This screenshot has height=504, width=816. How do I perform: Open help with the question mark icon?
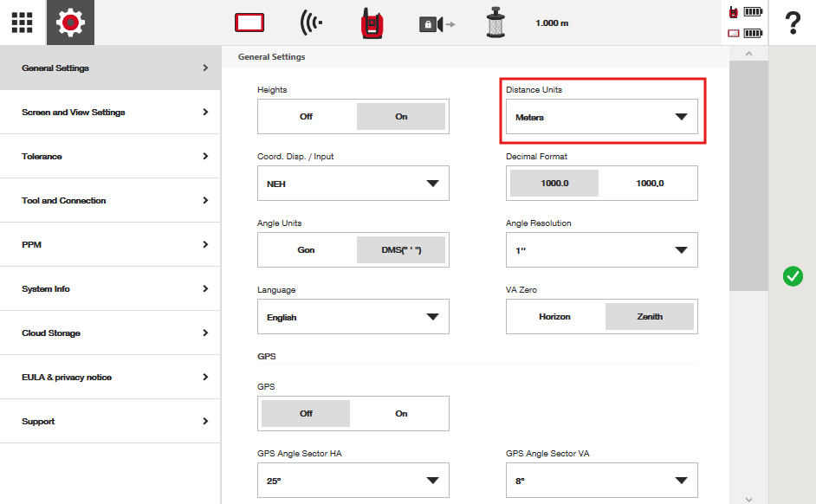tap(792, 23)
